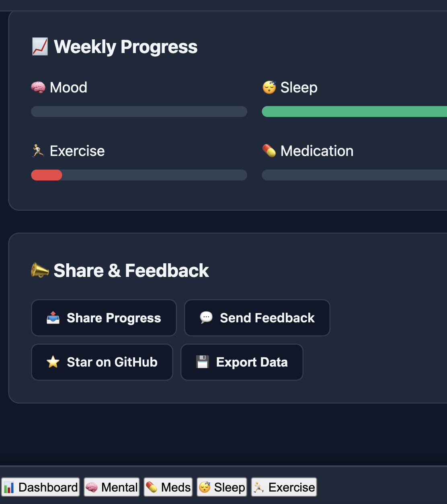Click the sleepy face icon beside Sleep
The height and width of the screenshot is (504, 447).
pyautogui.click(x=269, y=87)
